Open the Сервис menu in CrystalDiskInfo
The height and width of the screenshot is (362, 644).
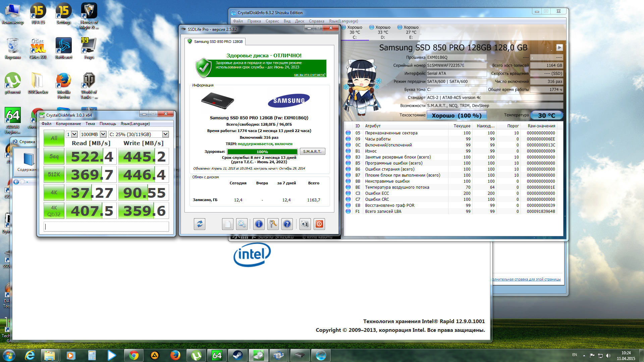272,21
